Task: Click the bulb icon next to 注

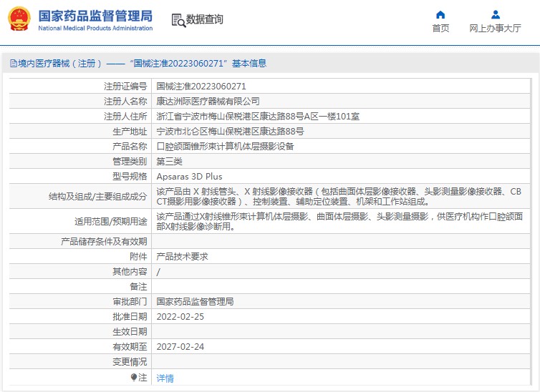Action: 134,378
